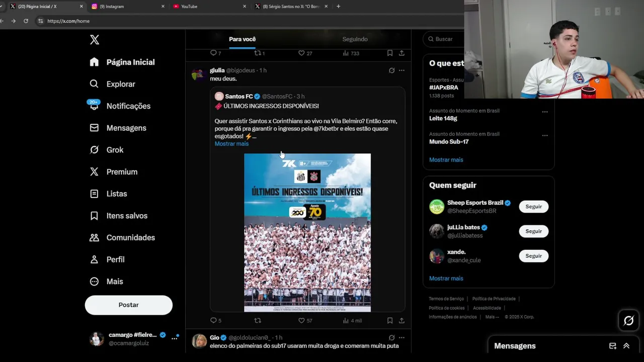Viewport: 644px width, 362px height.
Task: Reply icon on top post with 7
Action: pyautogui.click(x=213, y=53)
